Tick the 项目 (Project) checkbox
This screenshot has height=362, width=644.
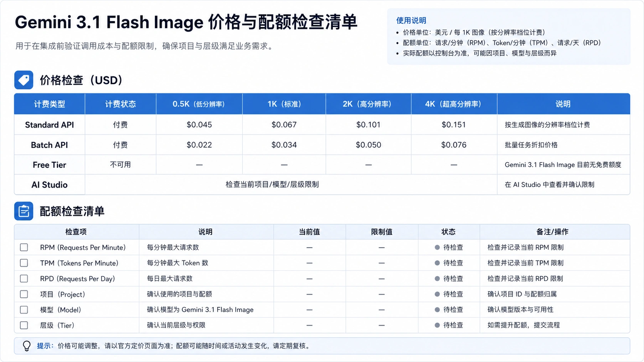click(x=24, y=294)
